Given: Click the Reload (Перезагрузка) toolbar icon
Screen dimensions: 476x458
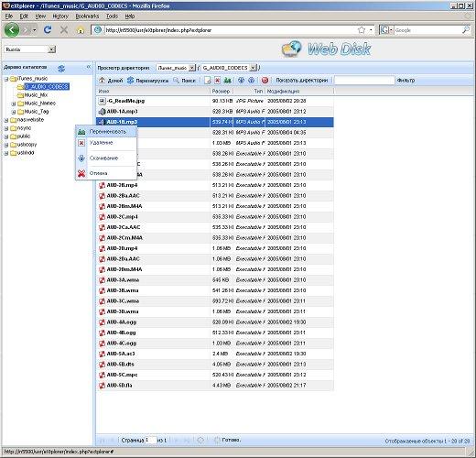Looking at the screenshot, I should 131,81.
